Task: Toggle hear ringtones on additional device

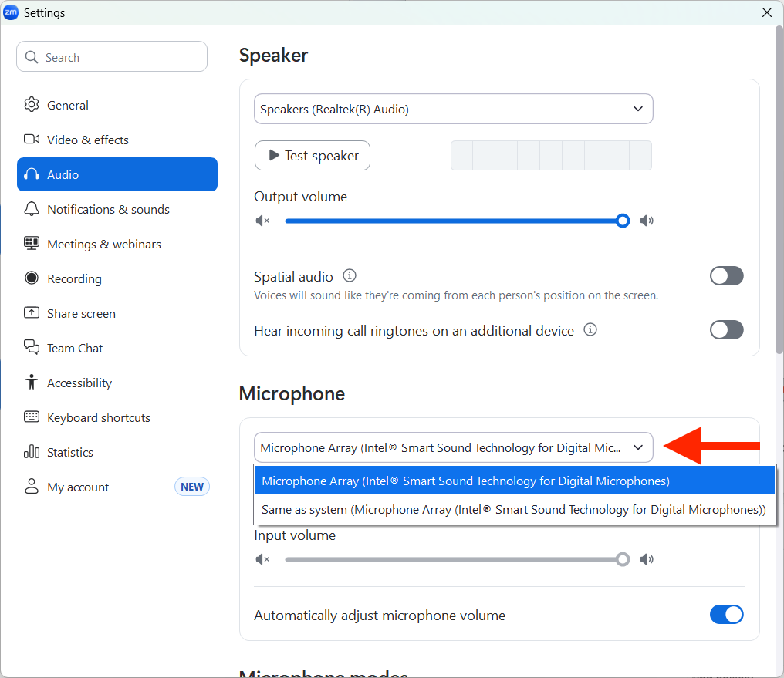Action: coord(726,330)
